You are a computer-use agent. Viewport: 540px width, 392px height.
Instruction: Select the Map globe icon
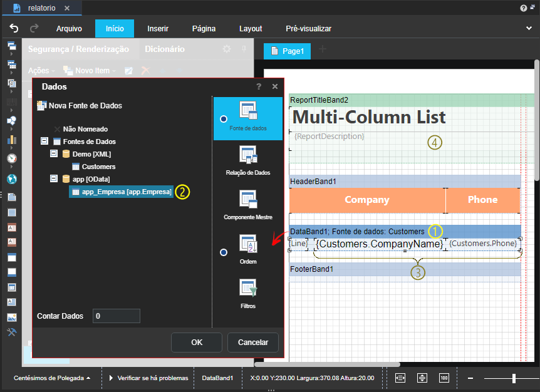pos(12,179)
